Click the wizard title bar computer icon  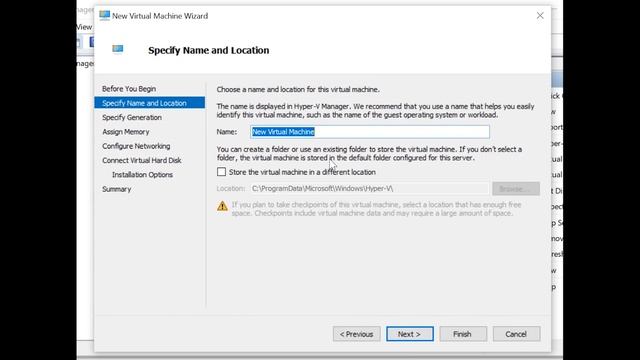click(104, 16)
